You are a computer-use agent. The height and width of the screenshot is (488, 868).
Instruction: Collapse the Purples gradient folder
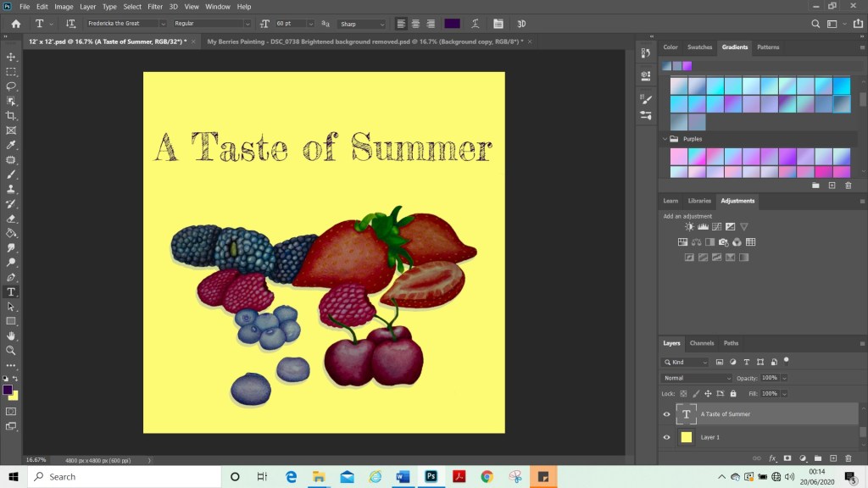[665, 139]
